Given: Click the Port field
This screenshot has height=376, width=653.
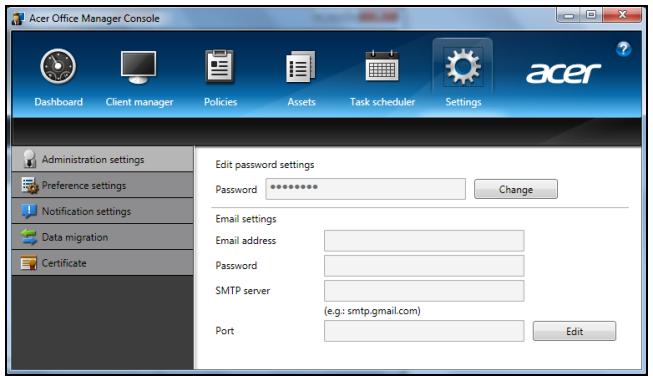Looking at the screenshot, I should 424,331.
